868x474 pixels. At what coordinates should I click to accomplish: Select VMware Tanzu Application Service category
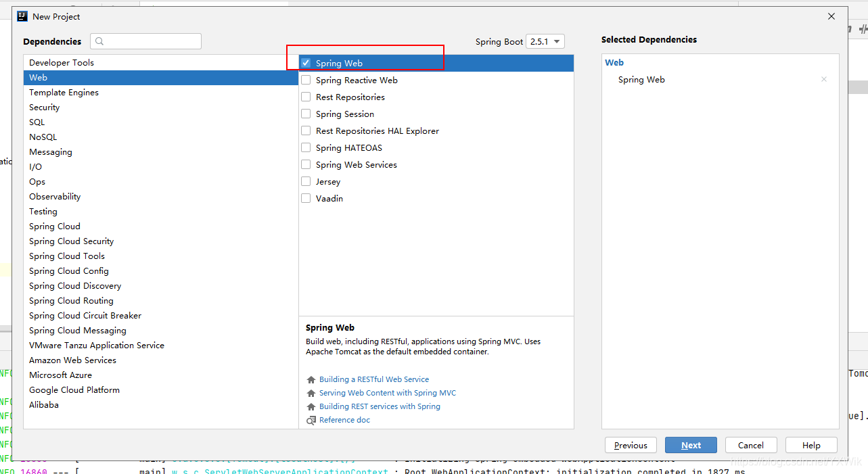point(161,346)
